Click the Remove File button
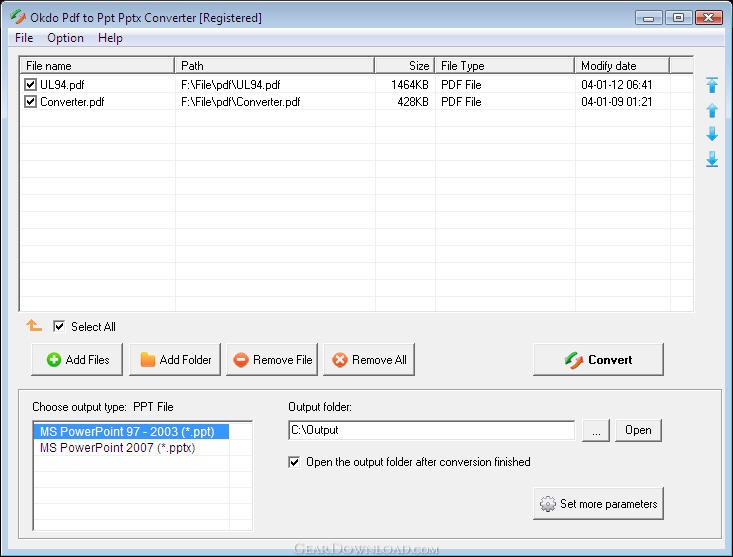The width and height of the screenshot is (733, 557). click(272, 360)
